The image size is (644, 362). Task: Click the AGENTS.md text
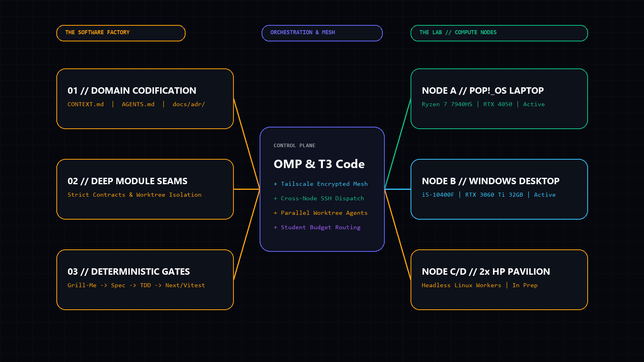(x=138, y=104)
